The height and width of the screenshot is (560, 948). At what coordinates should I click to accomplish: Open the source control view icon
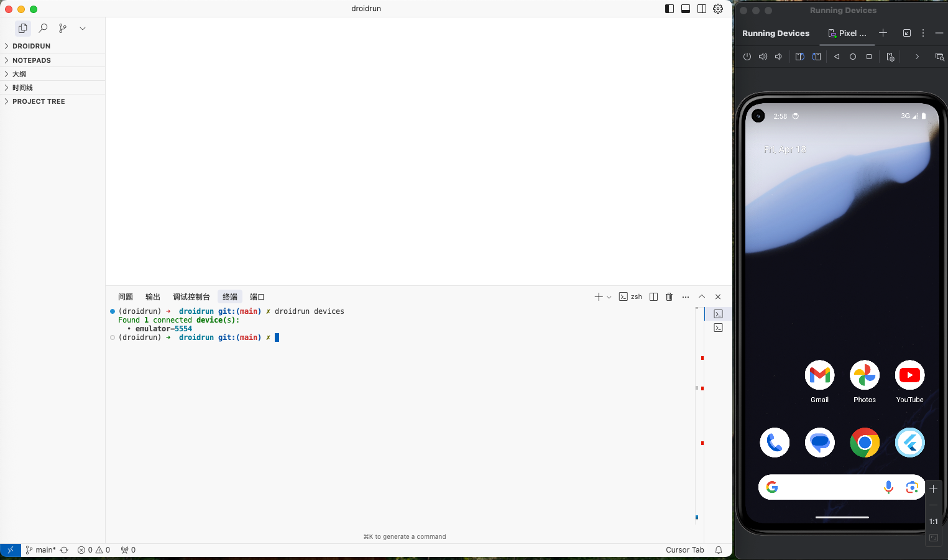(63, 28)
